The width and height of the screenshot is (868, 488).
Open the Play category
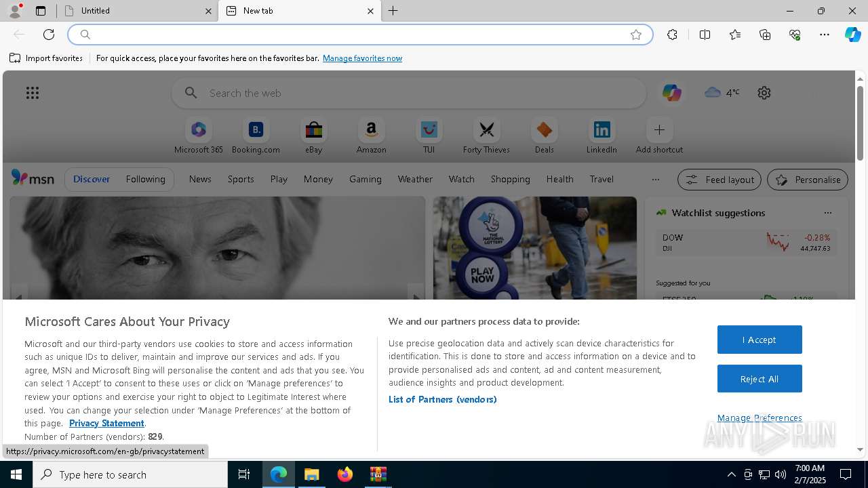(279, 179)
